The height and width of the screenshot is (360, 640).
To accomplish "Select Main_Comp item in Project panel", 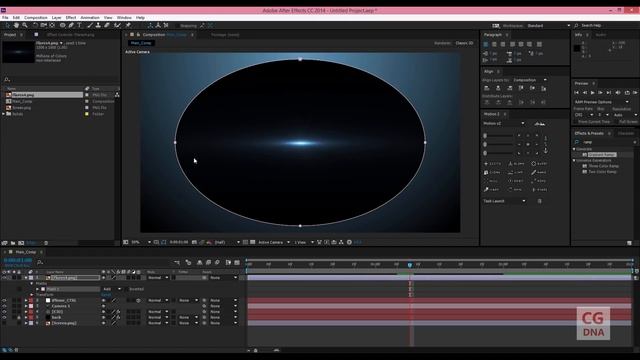I will [22, 101].
